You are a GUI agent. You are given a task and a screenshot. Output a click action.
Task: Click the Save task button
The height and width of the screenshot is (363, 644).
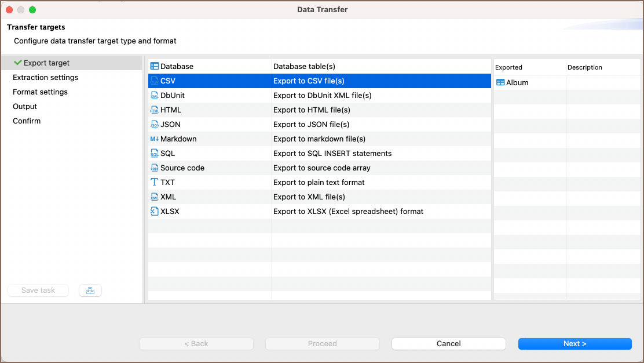(x=38, y=291)
